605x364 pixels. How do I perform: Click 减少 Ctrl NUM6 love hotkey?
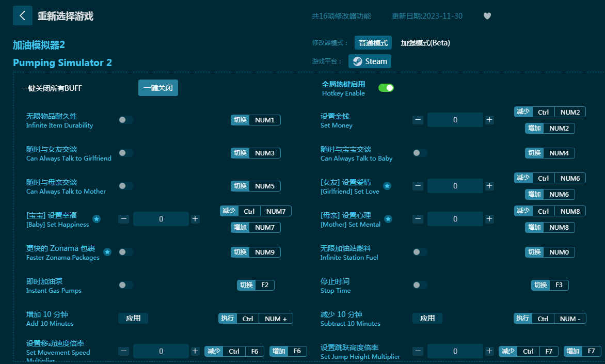(550, 178)
